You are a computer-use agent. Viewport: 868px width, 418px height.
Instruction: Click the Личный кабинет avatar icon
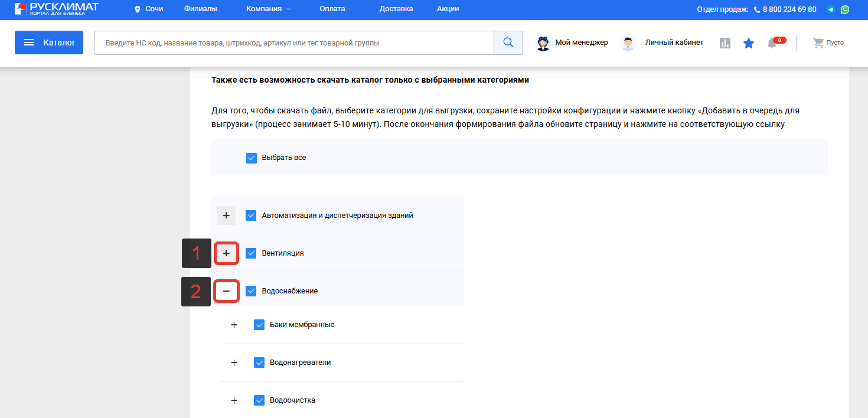pos(628,43)
